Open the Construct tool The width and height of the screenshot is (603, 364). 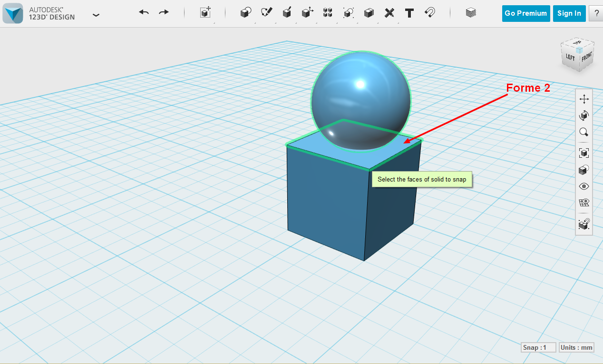tap(287, 13)
